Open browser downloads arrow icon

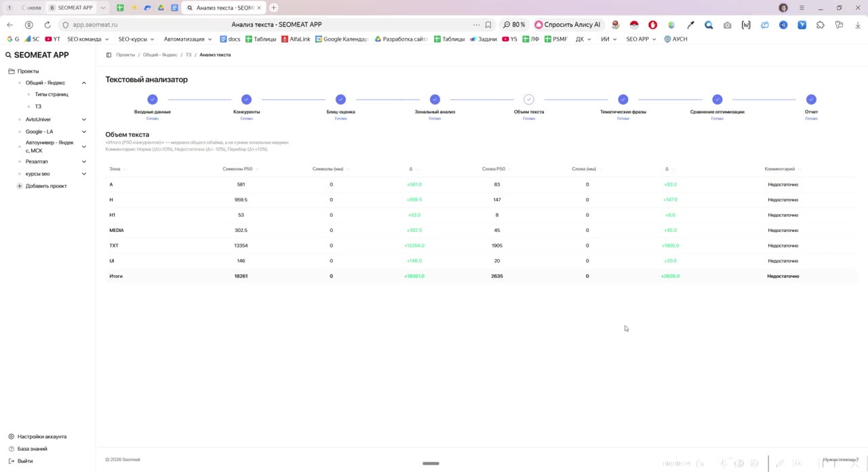(858, 24)
